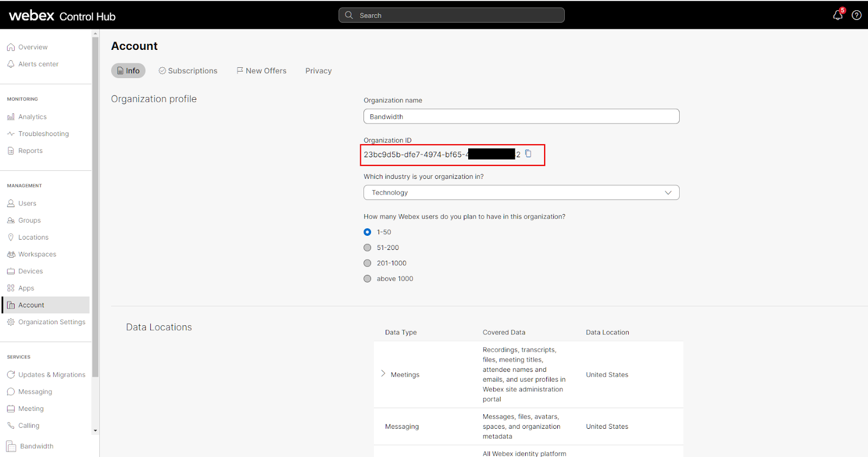Open the industry Technology dropdown
The width and height of the screenshot is (868, 457).
[x=521, y=192]
